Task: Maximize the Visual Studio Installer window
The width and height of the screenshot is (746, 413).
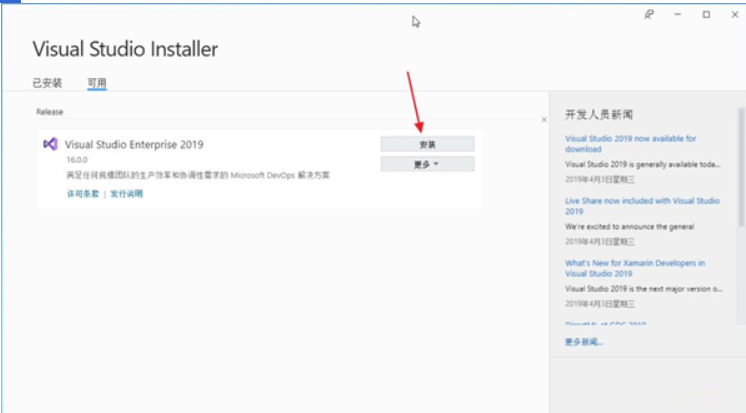Action: pyautogui.click(x=706, y=14)
